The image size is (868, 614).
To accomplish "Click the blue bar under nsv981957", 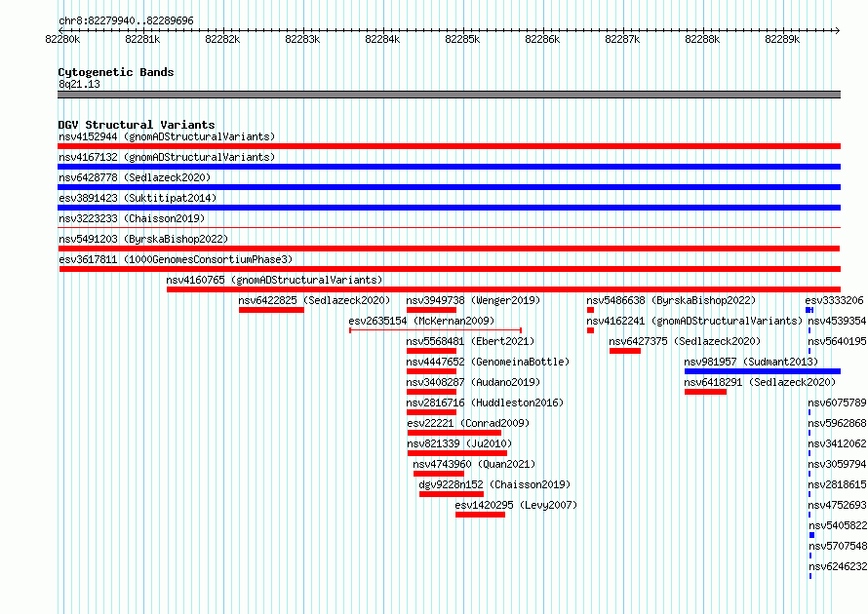I will click(x=763, y=371).
